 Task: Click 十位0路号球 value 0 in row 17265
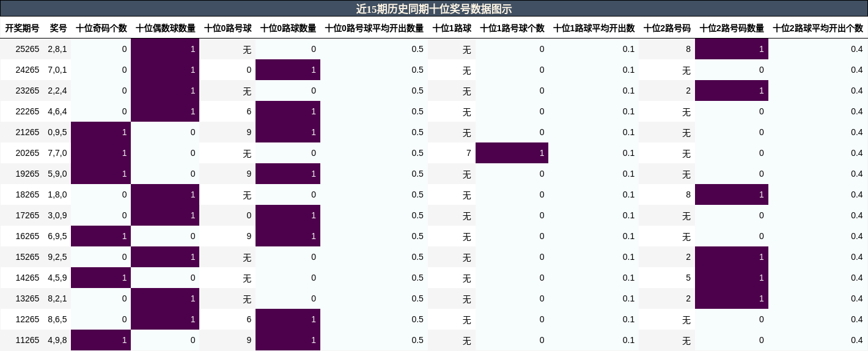click(249, 215)
